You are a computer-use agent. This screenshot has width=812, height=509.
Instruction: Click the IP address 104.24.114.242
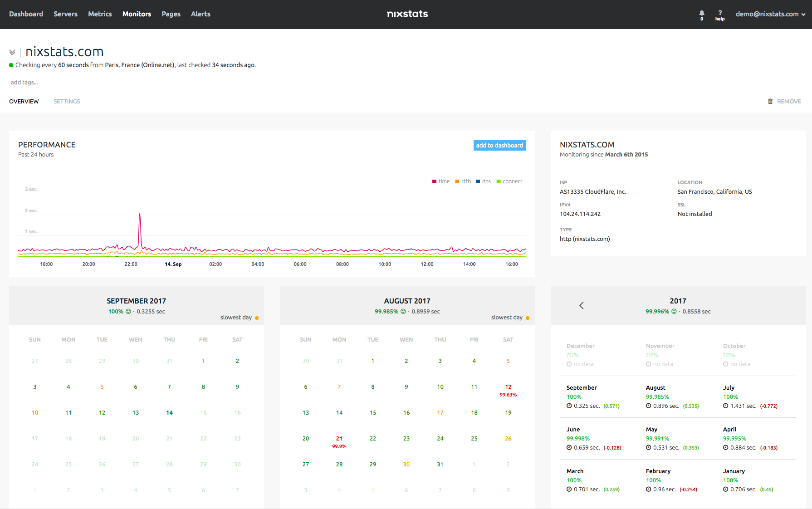tap(580, 214)
